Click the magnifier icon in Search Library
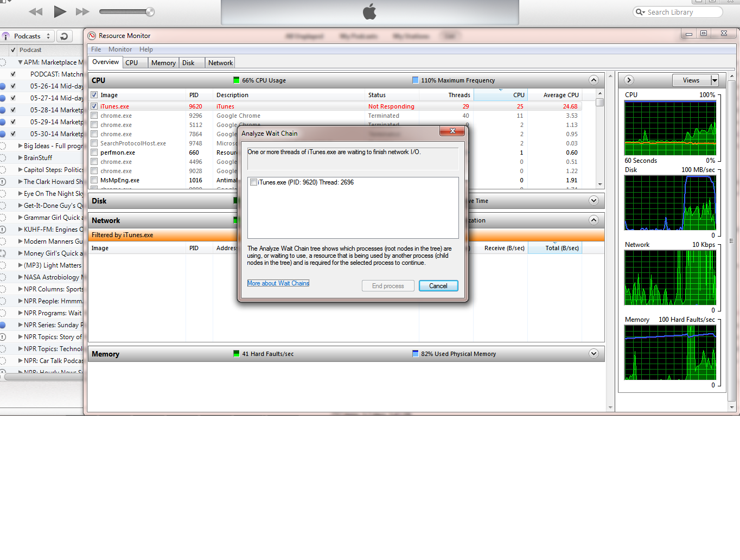Screen dimensions: 740x560 pos(640,12)
